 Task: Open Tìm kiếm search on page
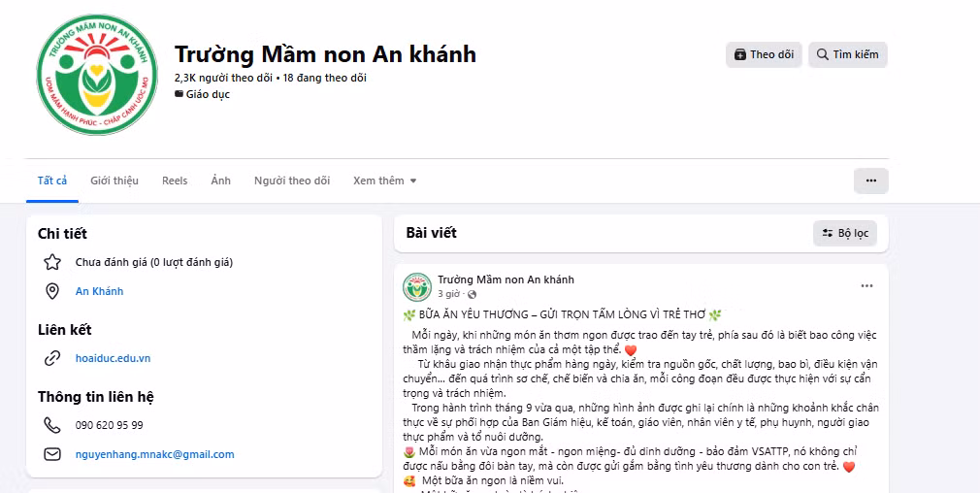tap(847, 54)
